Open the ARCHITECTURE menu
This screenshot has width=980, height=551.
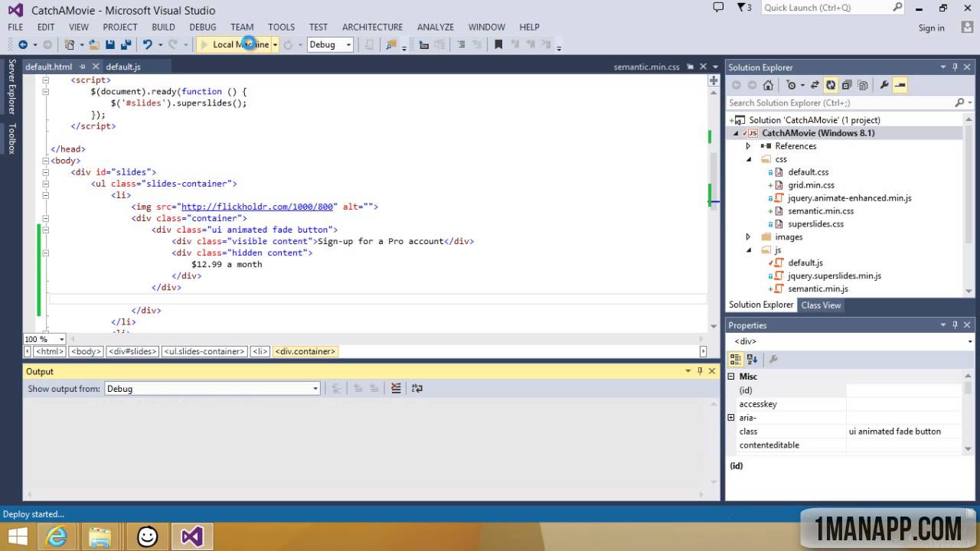coord(372,27)
